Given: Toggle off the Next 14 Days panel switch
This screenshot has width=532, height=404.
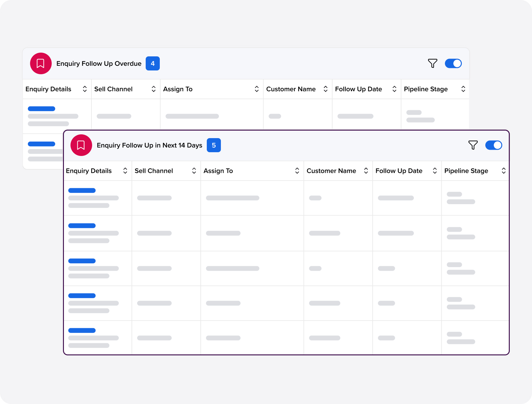Looking at the screenshot, I should [494, 145].
